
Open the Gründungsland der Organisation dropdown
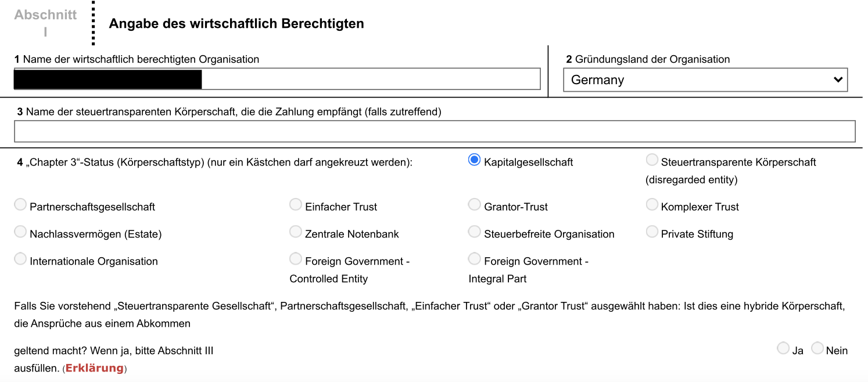click(x=697, y=80)
